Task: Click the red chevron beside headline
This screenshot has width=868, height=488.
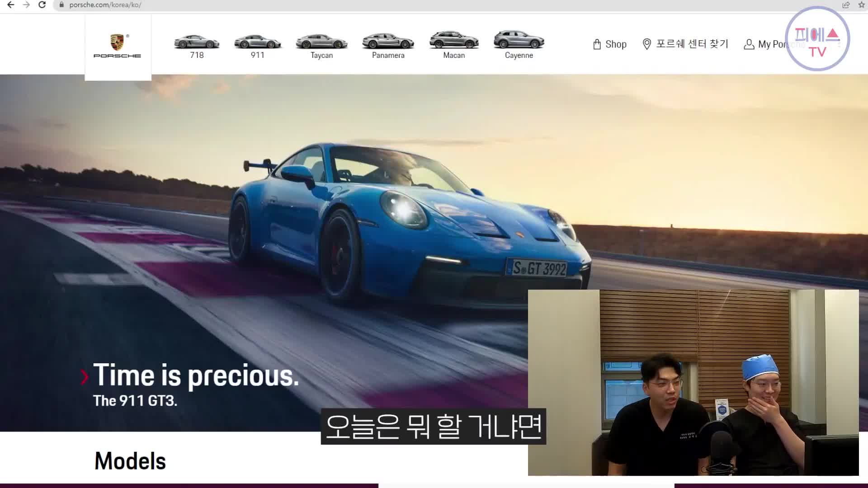Action: pos(85,377)
